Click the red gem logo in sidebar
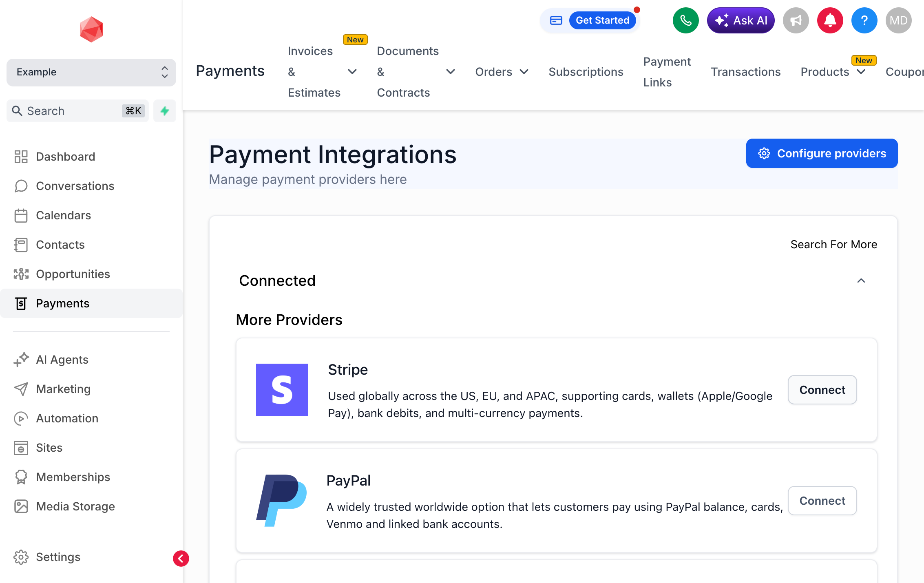 click(x=91, y=29)
